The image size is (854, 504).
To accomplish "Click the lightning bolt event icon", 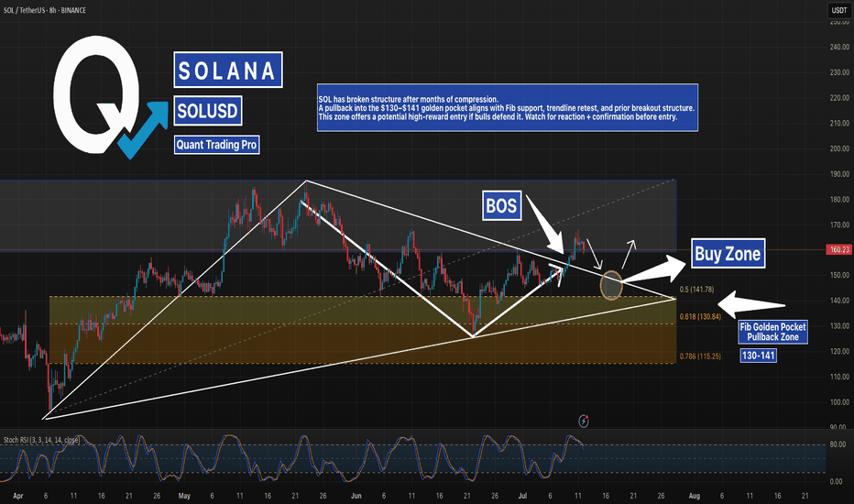I will click(x=584, y=421).
